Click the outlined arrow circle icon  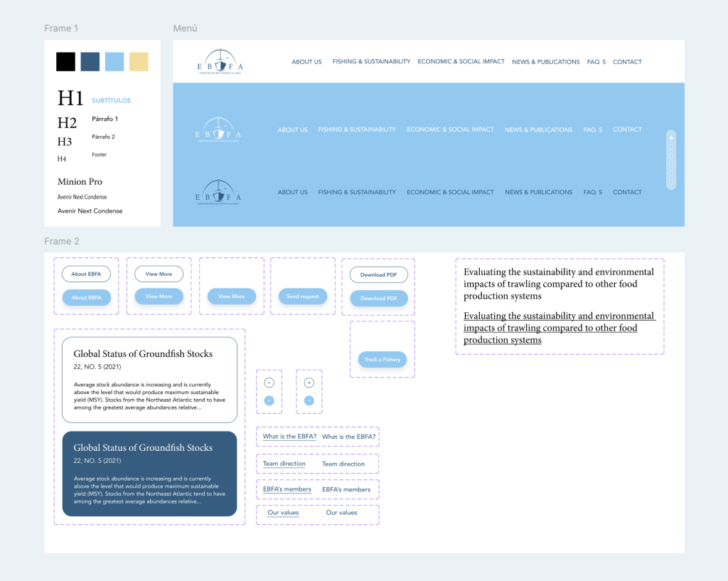click(269, 383)
